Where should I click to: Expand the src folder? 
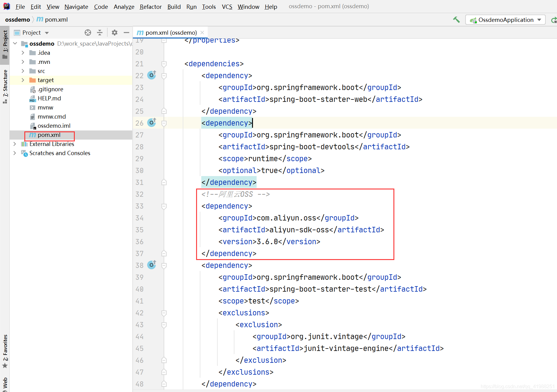click(x=23, y=71)
